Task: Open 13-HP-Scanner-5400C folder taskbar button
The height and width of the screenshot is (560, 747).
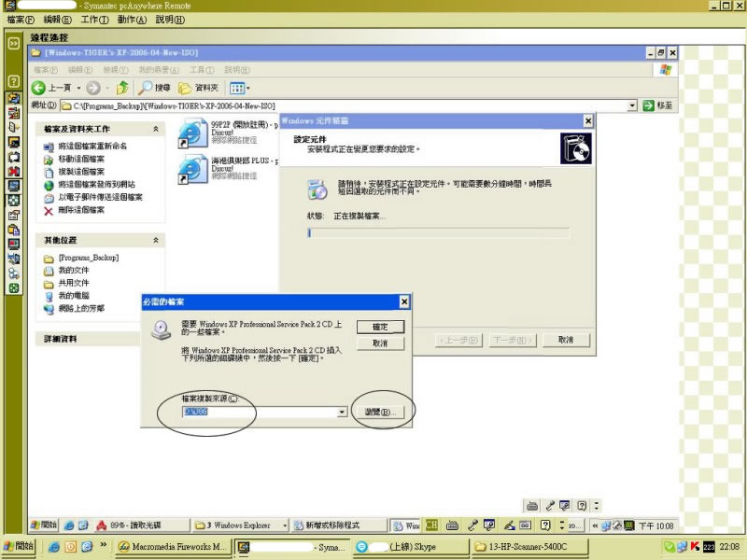Action: (529, 547)
